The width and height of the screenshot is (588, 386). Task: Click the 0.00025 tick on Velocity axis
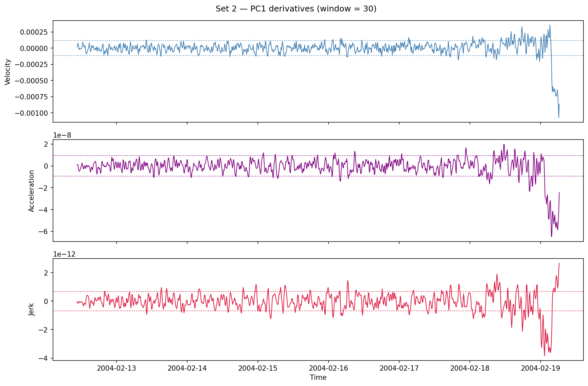(x=34, y=32)
